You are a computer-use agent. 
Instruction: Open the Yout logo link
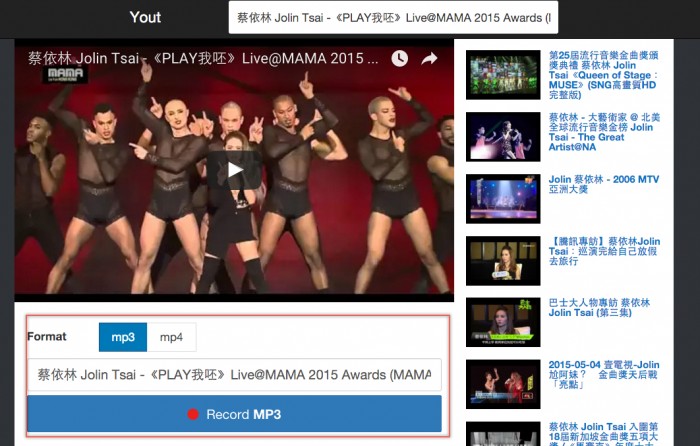[145, 17]
